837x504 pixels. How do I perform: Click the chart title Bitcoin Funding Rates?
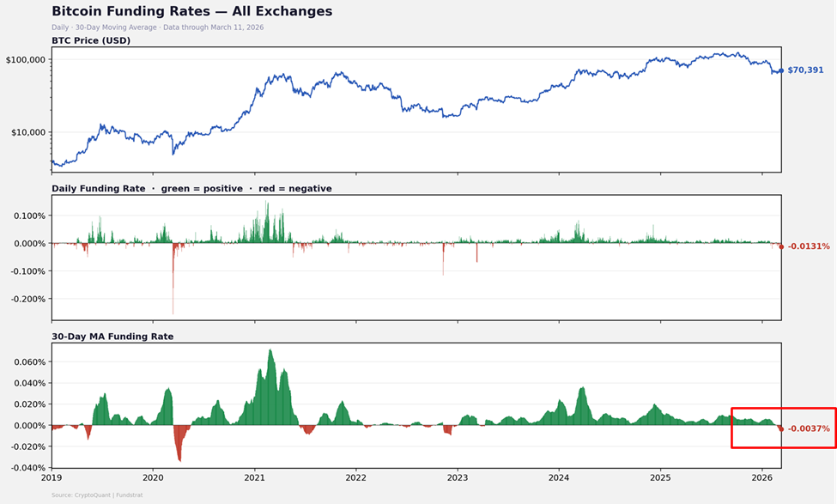coord(191,12)
